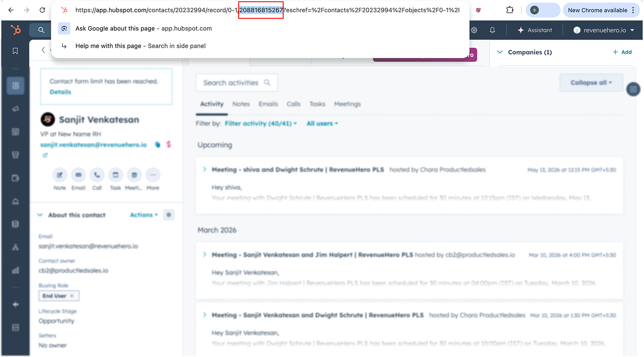Create a task using the Task icon

(116, 175)
